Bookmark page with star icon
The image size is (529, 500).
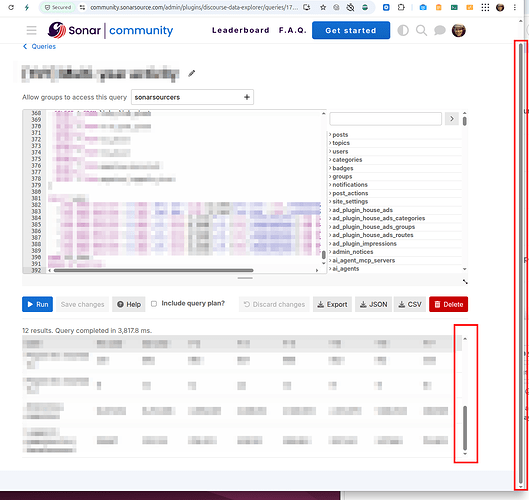click(323, 7)
